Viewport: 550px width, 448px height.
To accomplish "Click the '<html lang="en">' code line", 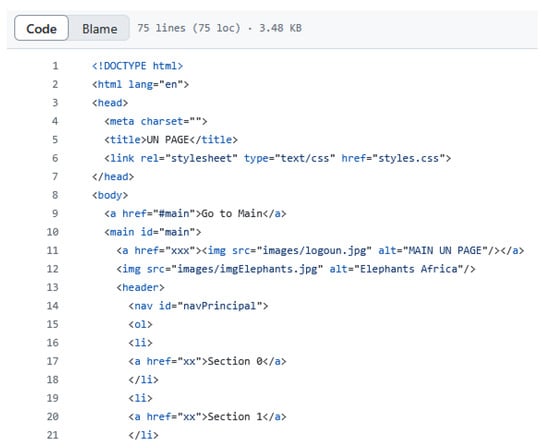I will pyautogui.click(x=140, y=84).
